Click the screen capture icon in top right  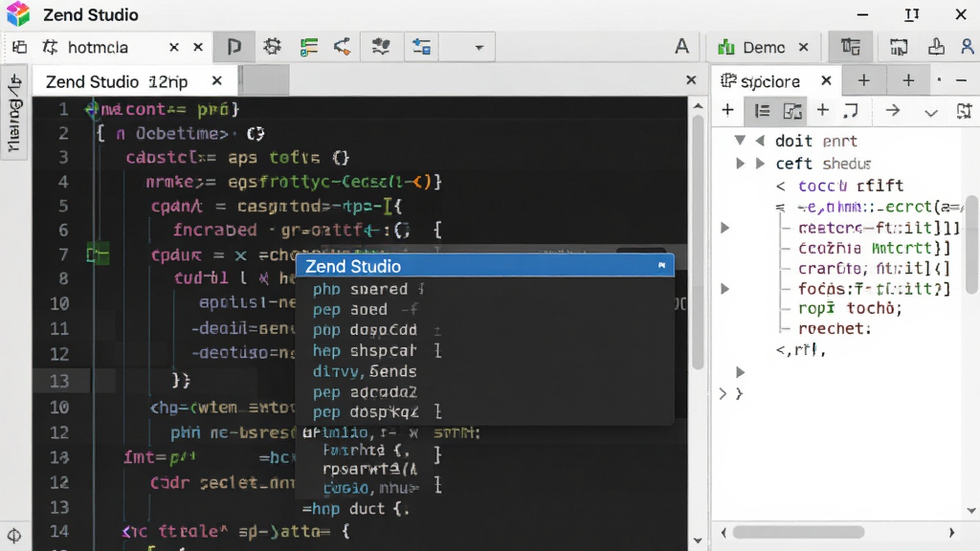(899, 47)
